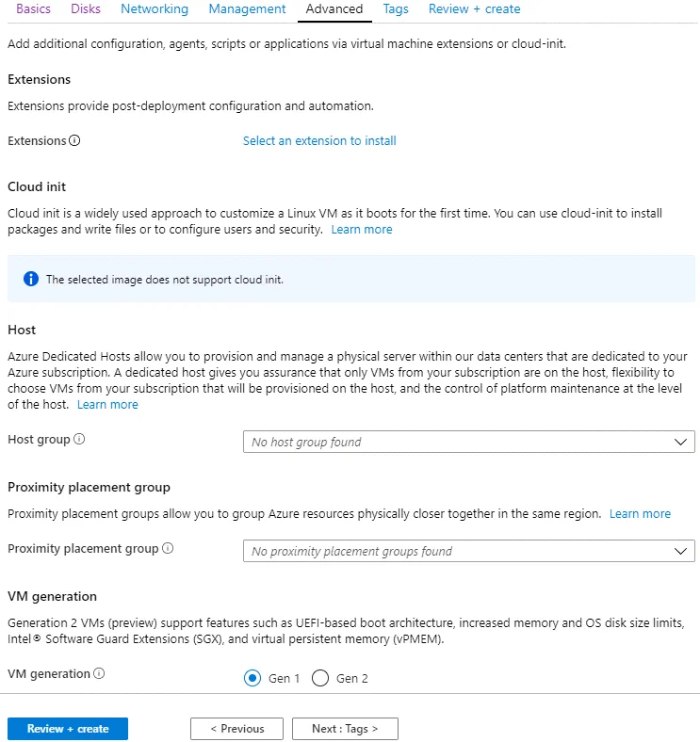Switch to the Management tab
The image size is (700, 742).
point(247,9)
